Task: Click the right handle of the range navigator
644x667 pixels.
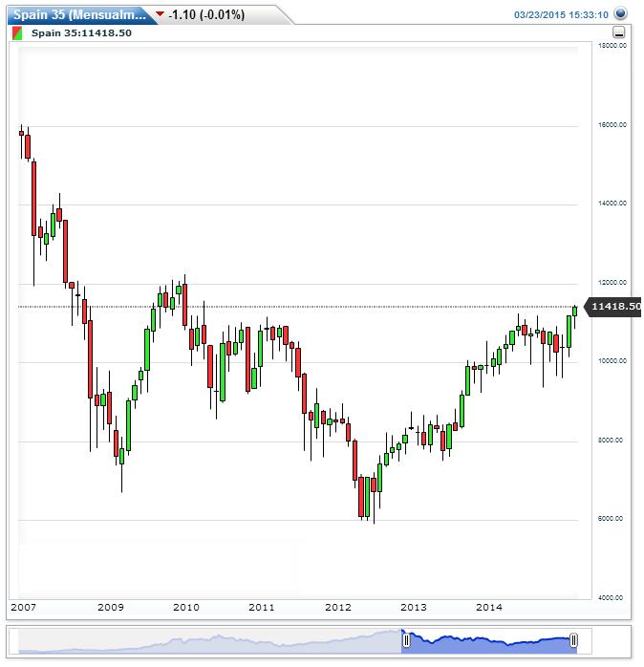Action: pos(574,640)
